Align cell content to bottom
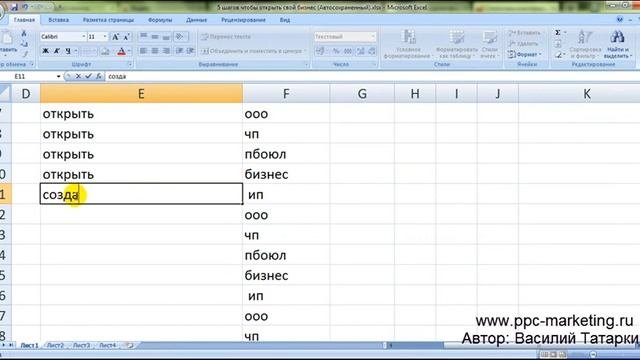This screenshot has width=640, height=360. [x=166, y=37]
